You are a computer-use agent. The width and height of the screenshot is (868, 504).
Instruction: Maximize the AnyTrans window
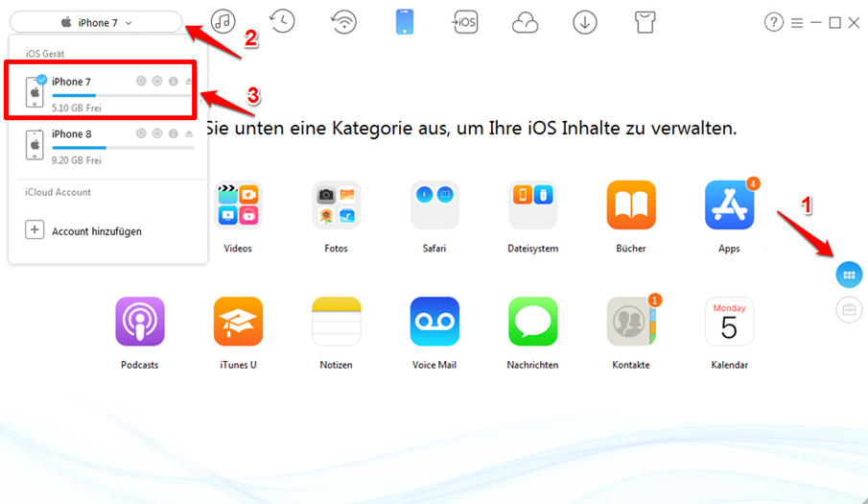coord(834,23)
